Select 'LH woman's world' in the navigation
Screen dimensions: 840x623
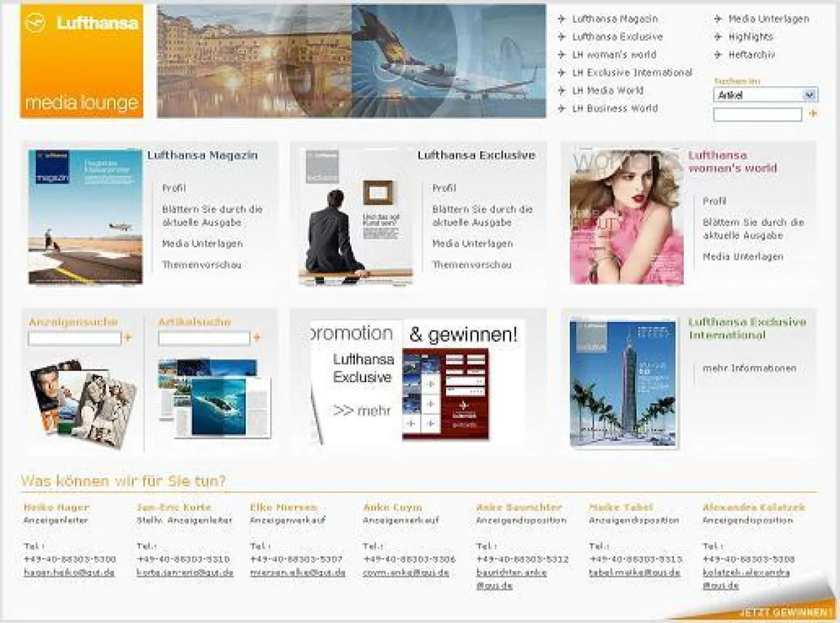[x=613, y=54]
